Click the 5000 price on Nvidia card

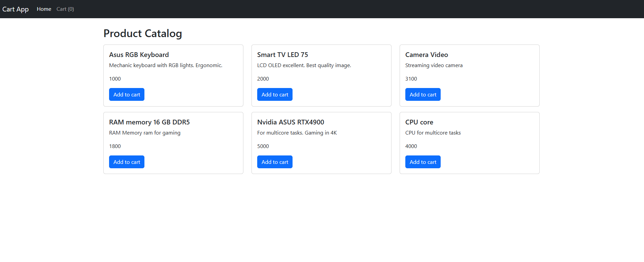(x=263, y=146)
